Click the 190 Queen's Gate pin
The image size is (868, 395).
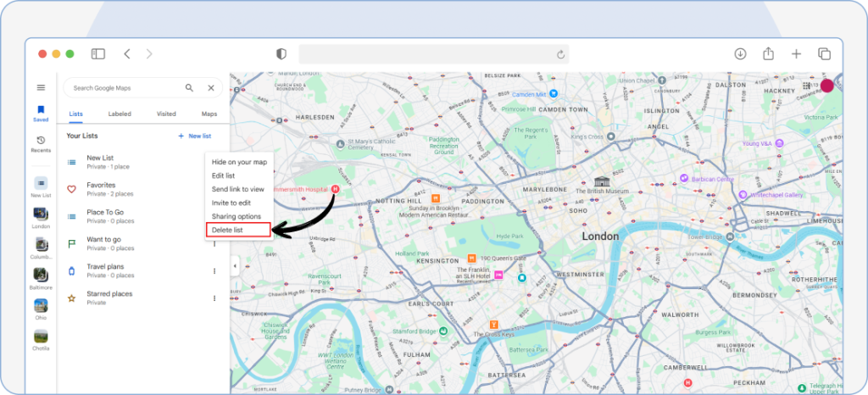click(x=471, y=258)
